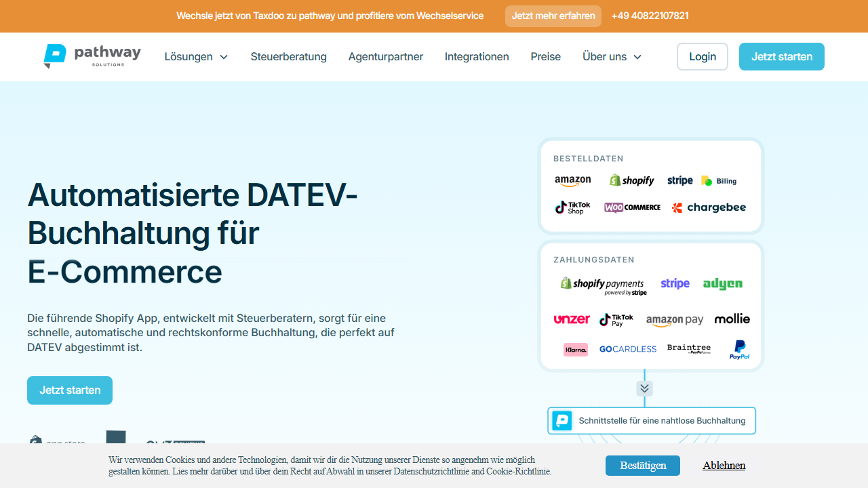The image size is (868, 488).
Task: Click the phone number +49 40822107821
Action: coord(650,16)
